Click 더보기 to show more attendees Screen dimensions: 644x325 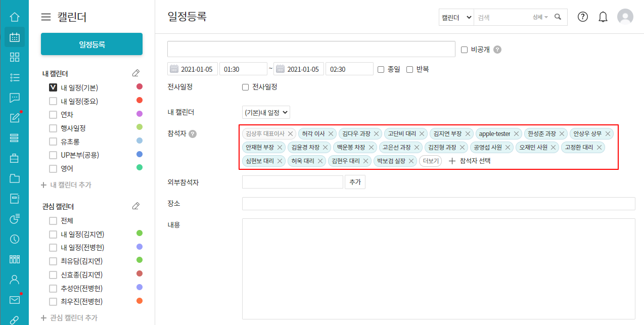[x=430, y=161]
